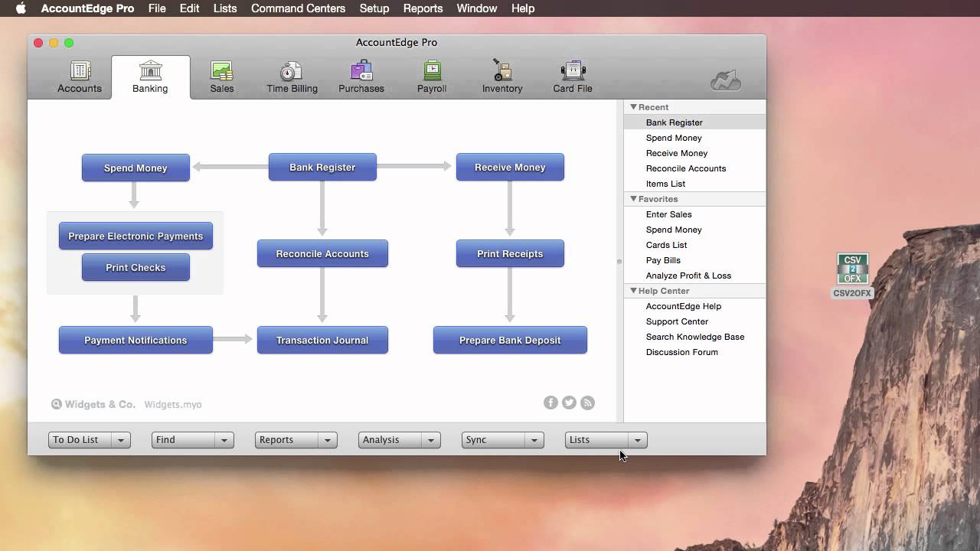Image resolution: width=980 pixels, height=551 pixels.
Task: Collapse the Help Center section
Action: coord(633,291)
